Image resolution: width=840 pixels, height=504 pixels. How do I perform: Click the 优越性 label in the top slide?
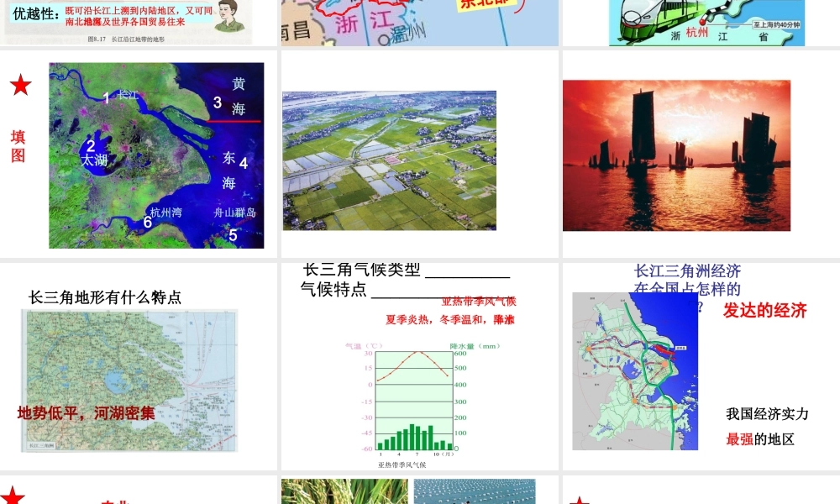tap(35, 13)
